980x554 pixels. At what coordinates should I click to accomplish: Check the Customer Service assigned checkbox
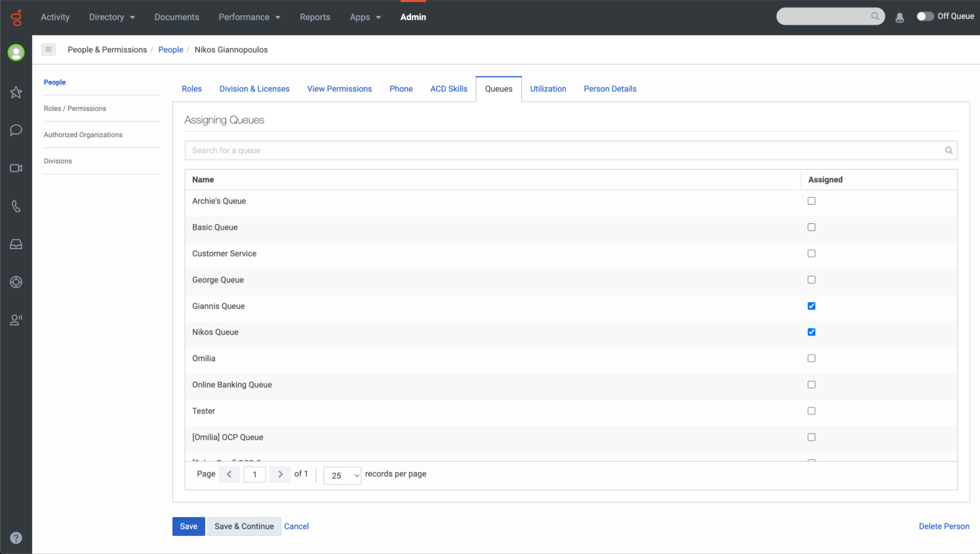[x=811, y=254]
